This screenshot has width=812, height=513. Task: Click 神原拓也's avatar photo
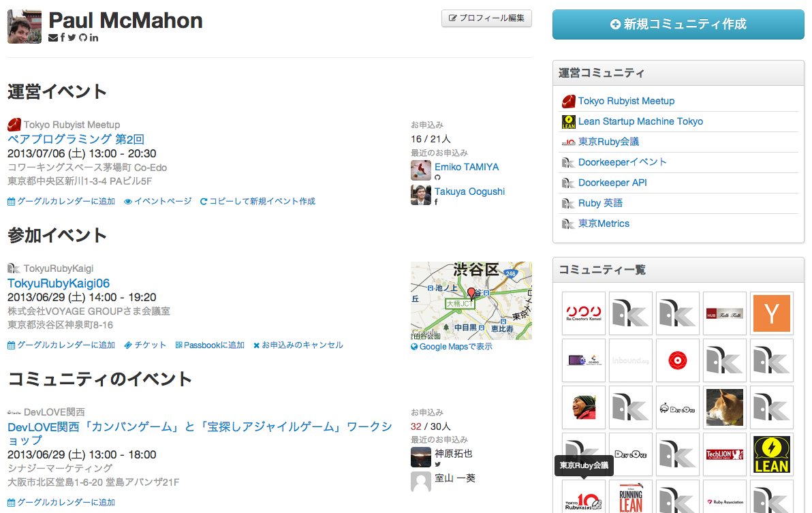[421, 457]
